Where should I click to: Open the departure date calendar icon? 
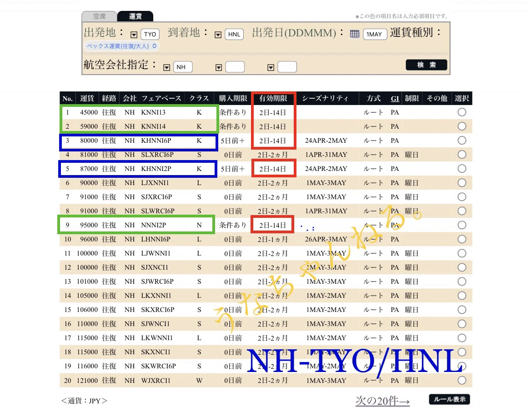tap(355, 34)
